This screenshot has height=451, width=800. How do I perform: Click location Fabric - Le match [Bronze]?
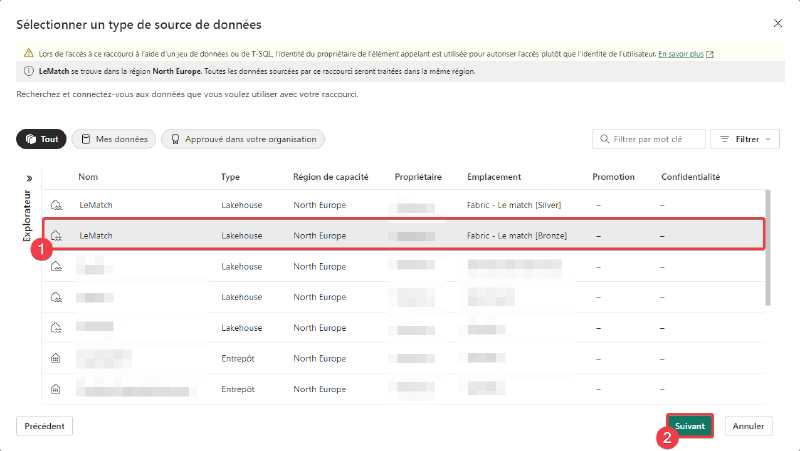[x=517, y=236]
